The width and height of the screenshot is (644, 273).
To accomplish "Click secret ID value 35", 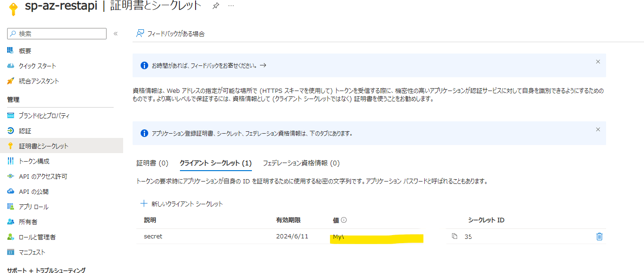I will 468,237.
